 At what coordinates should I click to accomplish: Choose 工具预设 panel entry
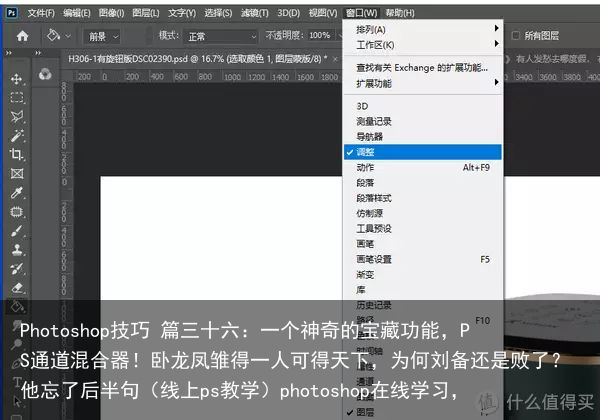(x=423, y=228)
